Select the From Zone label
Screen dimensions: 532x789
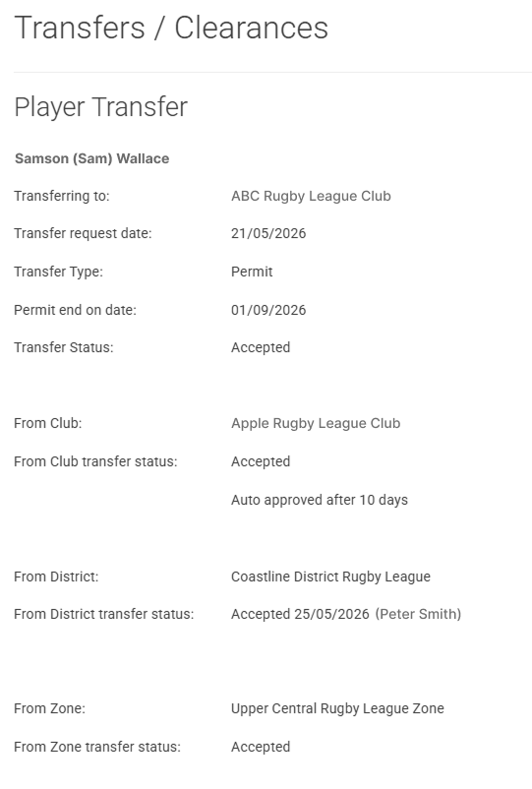point(50,708)
